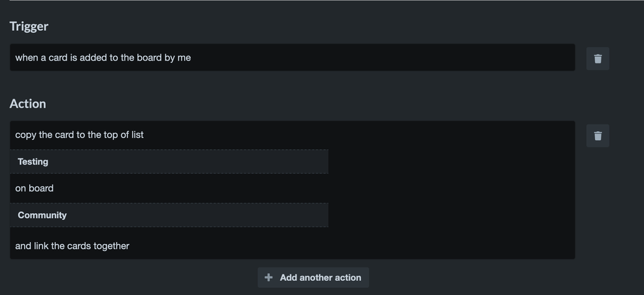Click empty space inside the trigger box
Screen dimensions: 644x295
click(382, 57)
